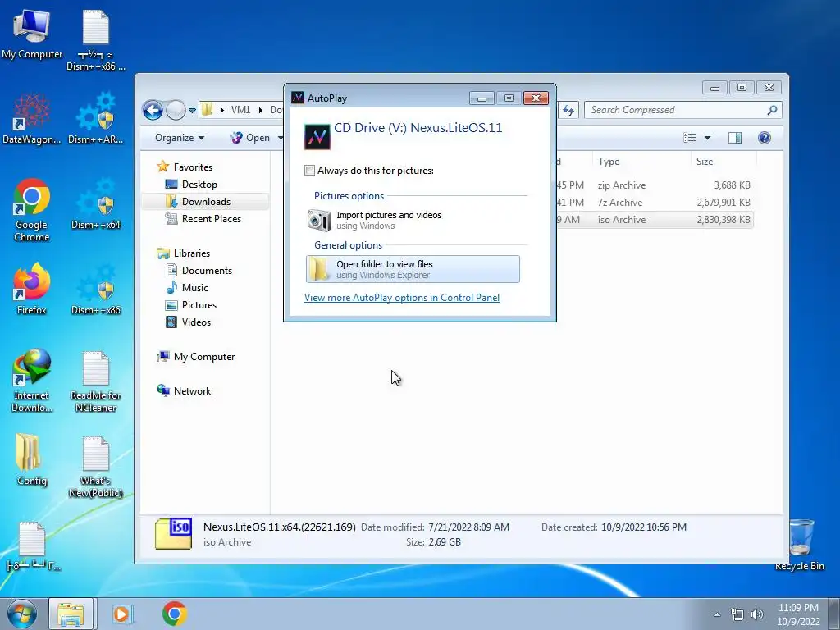Open Internet Download Manager desktop shortcut
This screenshot has width=840, height=630.
click(x=32, y=381)
